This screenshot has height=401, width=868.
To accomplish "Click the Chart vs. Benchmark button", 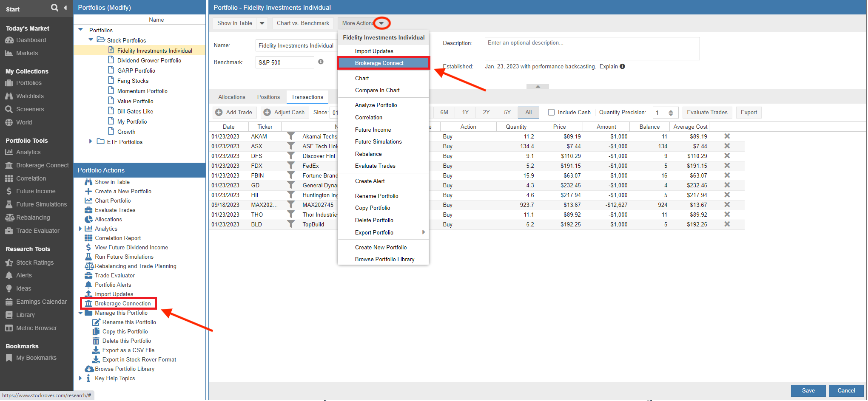I will [303, 23].
